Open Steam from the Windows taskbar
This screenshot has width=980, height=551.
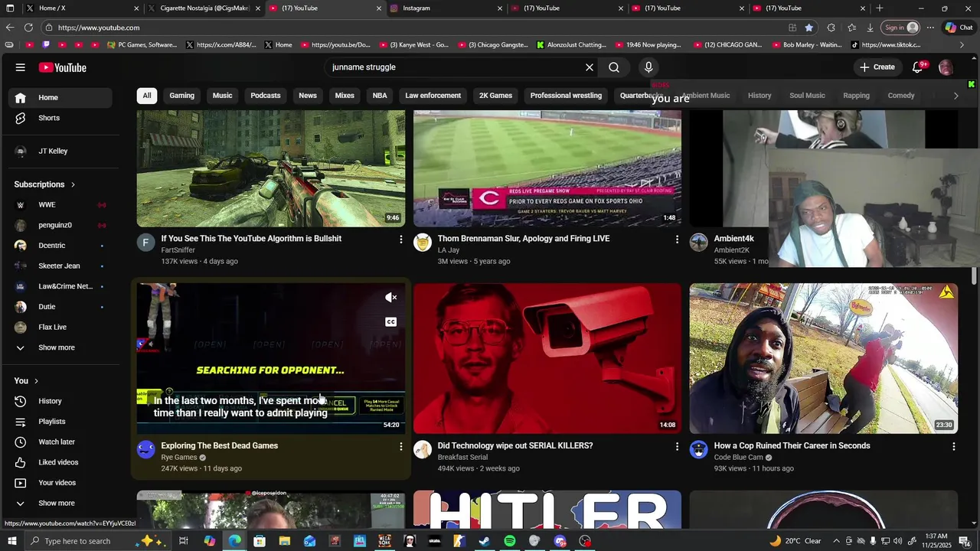click(x=484, y=541)
